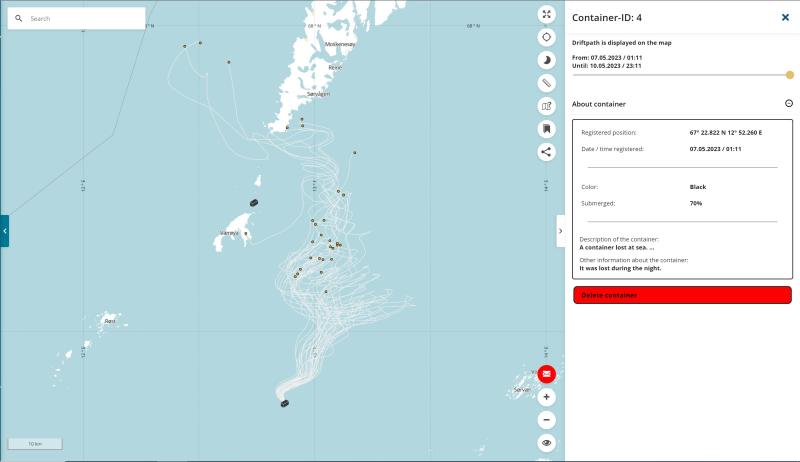Click the Submerged 70% value

(x=696, y=203)
